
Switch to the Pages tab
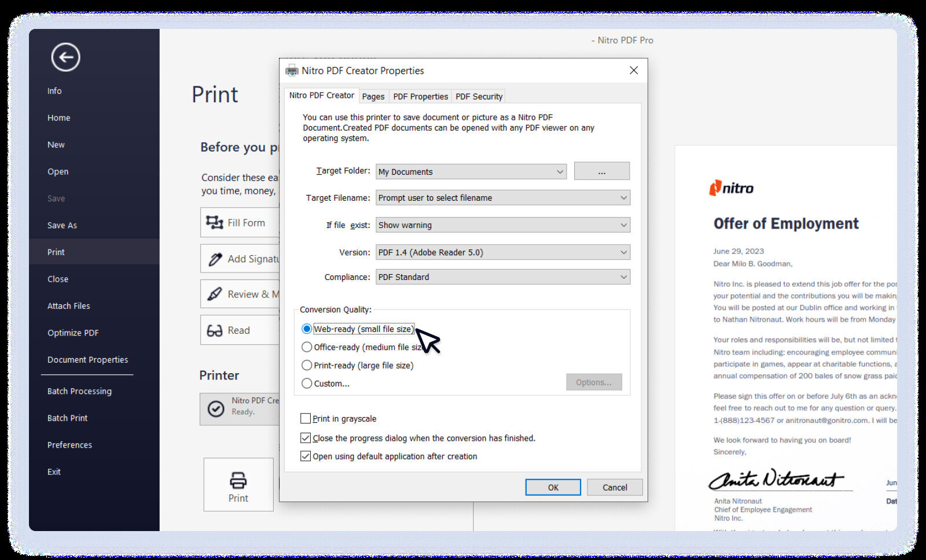pyautogui.click(x=373, y=96)
